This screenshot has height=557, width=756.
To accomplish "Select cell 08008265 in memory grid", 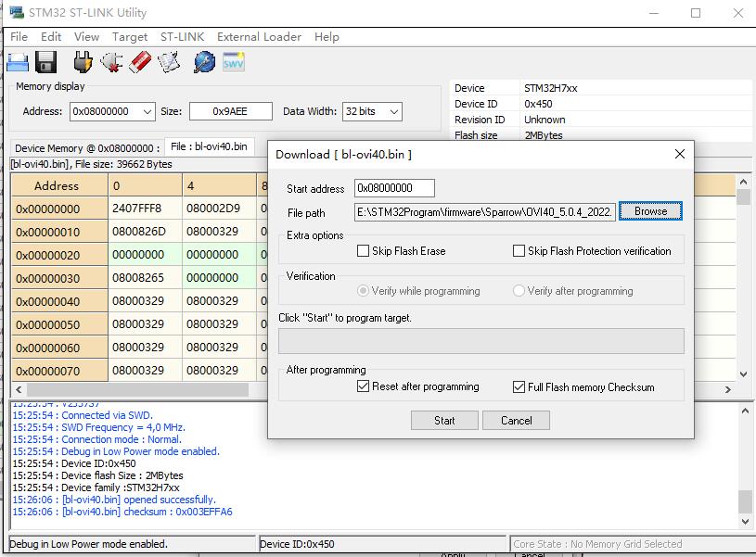I will click(145, 278).
